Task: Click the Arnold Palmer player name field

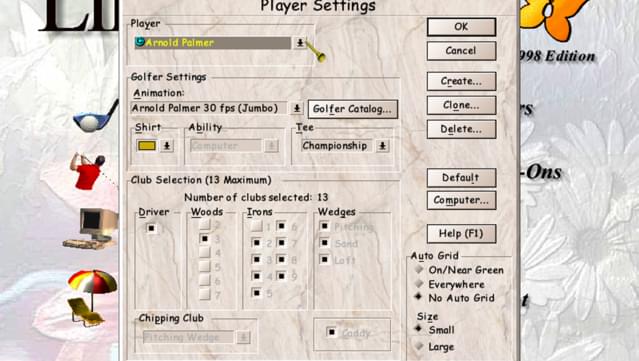Action: point(213,42)
